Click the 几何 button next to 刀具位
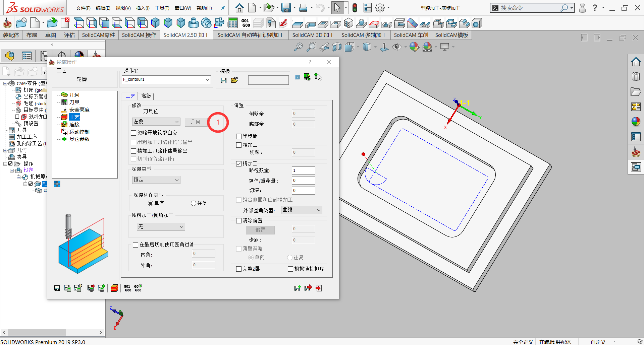The image size is (644, 345). click(x=196, y=122)
